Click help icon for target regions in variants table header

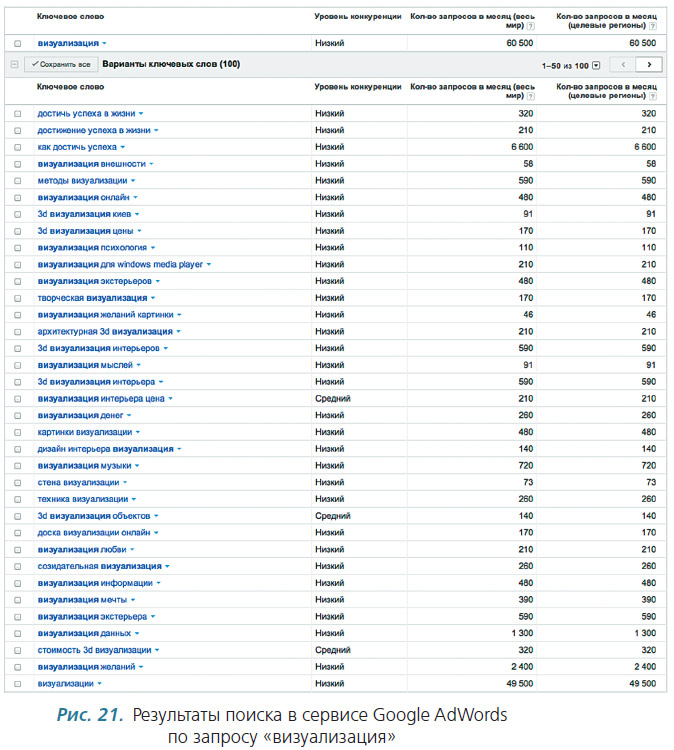coord(653,96)
